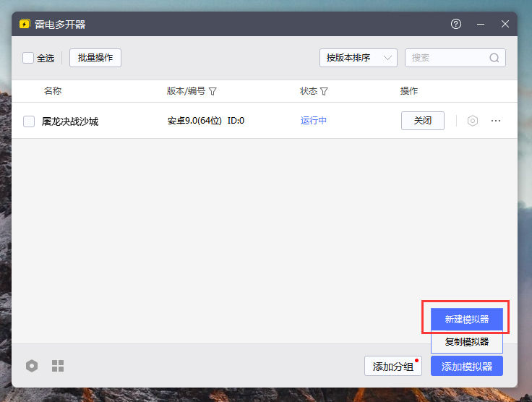Viewport: 532px width, 402px height.
Task: Open the help question mark icon
Action: coord(456,24)
